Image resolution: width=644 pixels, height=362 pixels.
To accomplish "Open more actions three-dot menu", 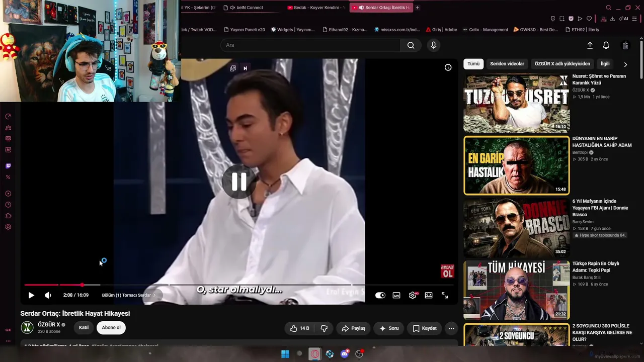I will (x=451, y=328).
